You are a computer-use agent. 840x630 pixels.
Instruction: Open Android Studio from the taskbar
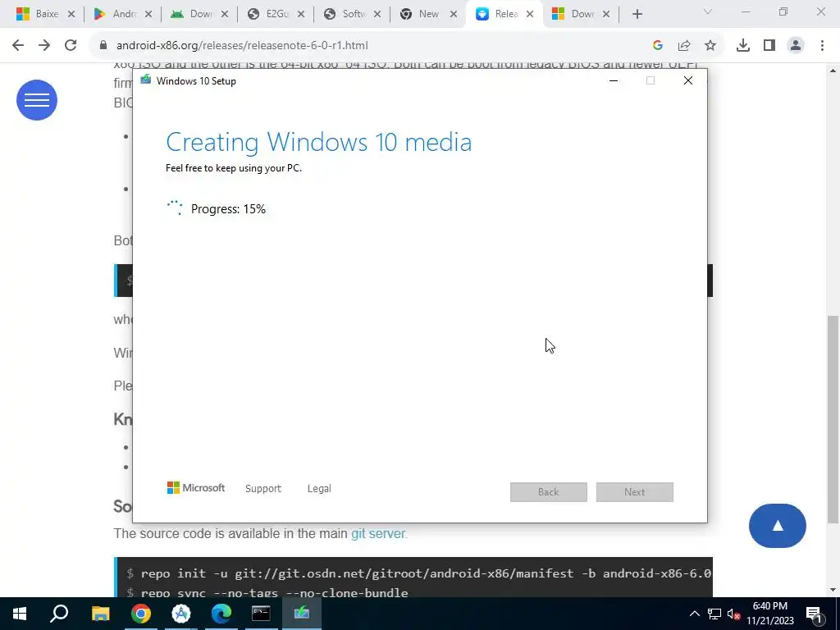pyautogui.click(x=181, y=614)
